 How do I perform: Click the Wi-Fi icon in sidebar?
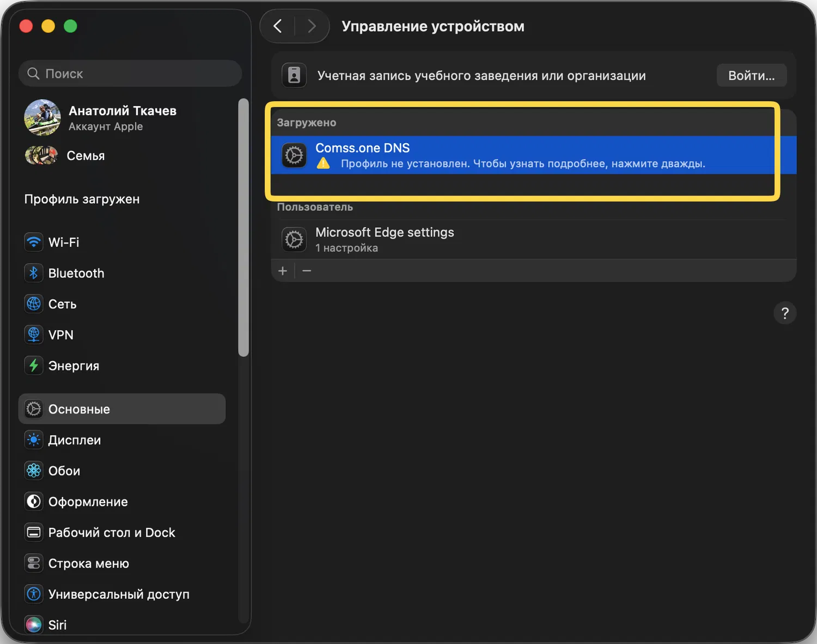[34, 242]
